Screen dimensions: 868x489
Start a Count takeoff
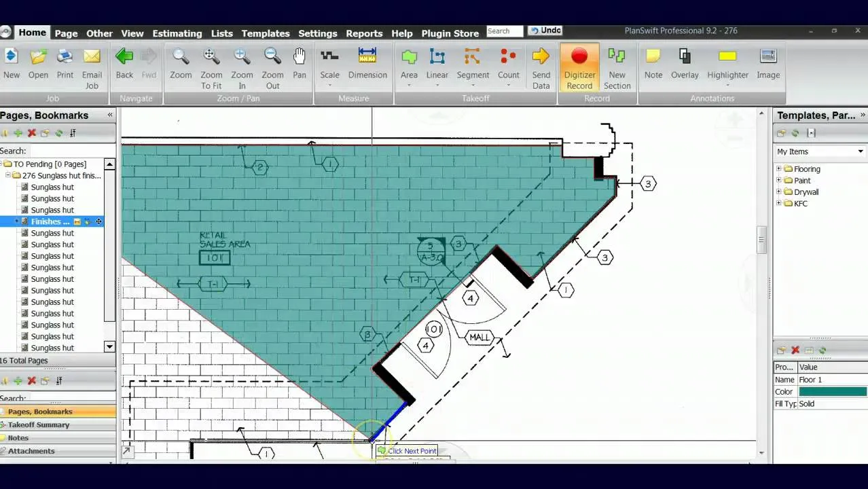coord(508,65)
